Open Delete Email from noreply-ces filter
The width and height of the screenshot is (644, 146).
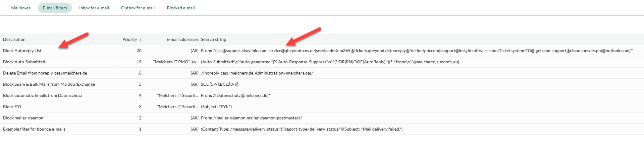coord(45,73)
